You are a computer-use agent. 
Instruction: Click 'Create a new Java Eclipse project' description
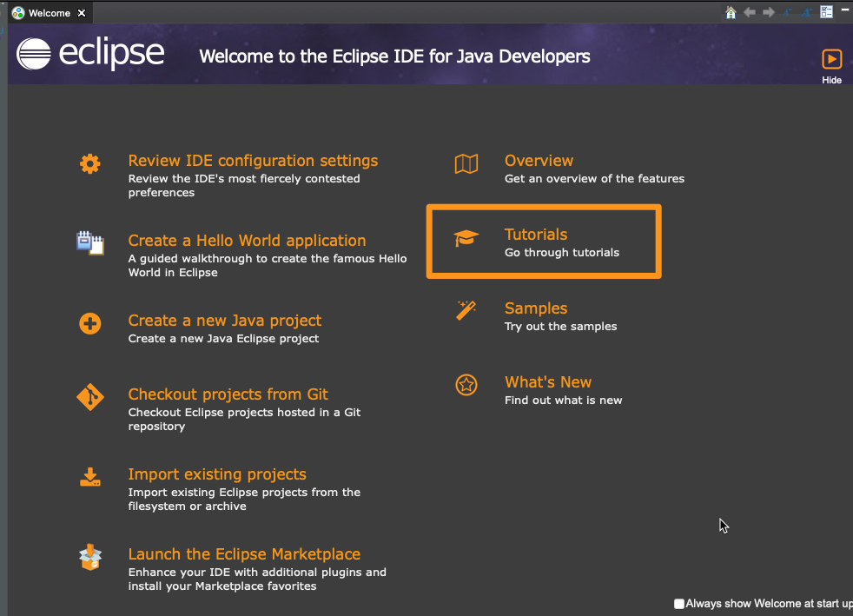[223, 339]
